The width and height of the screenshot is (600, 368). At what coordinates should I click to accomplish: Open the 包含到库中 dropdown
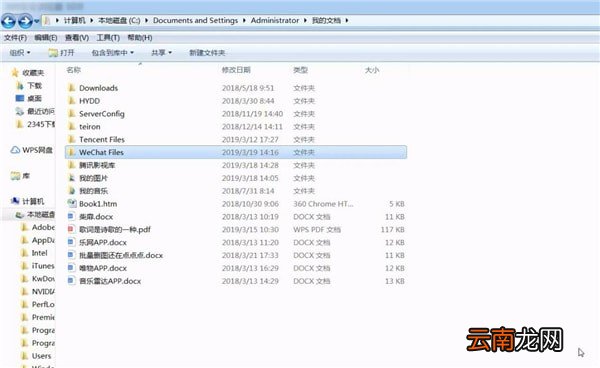(x=112, y=53)
